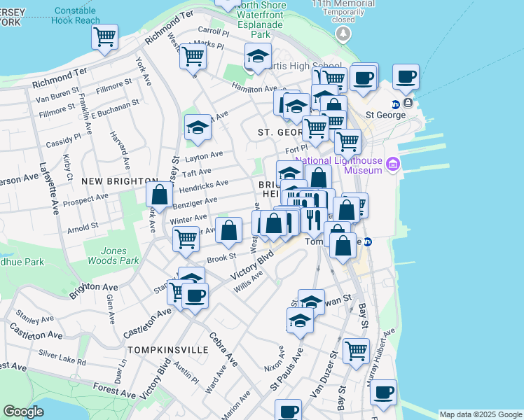
Task: Select the St George station label
Action: pos(386,115)
